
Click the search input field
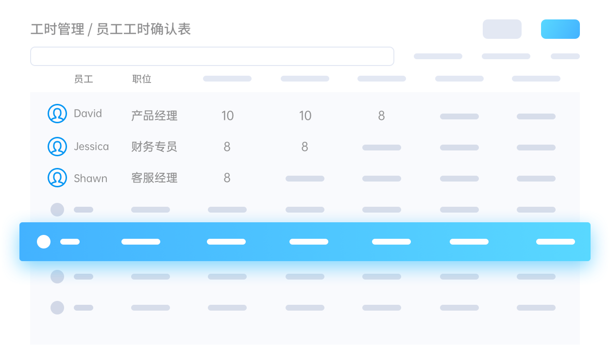click(212, 56)
